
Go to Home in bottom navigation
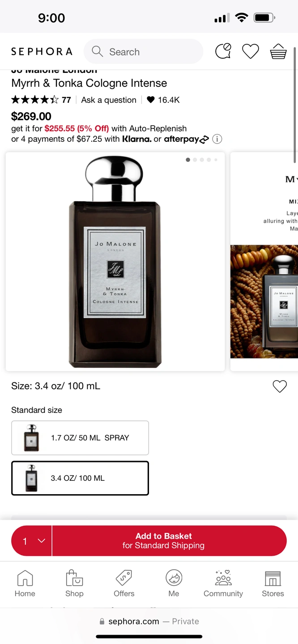(x=25, y=584)
